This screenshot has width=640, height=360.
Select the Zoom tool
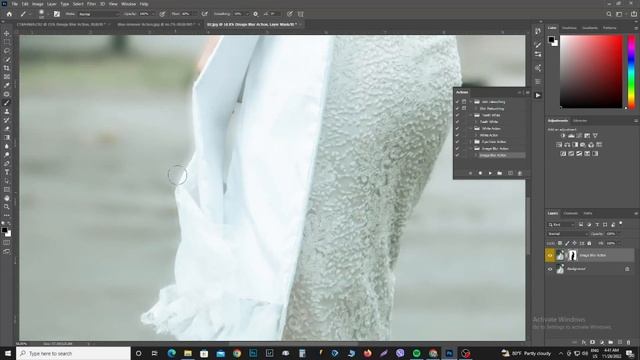(x=7, y=207)
